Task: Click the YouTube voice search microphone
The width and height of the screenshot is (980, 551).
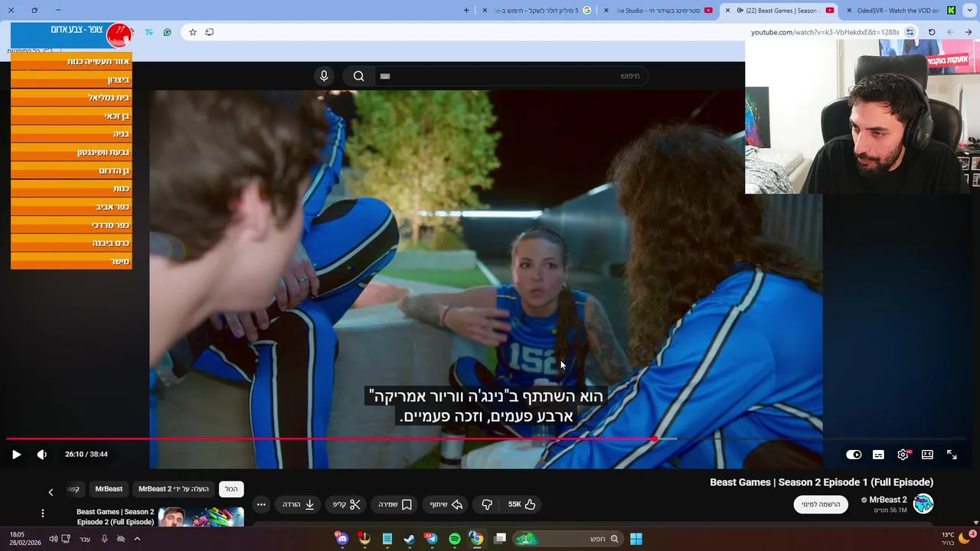Action: click(324, 76)
